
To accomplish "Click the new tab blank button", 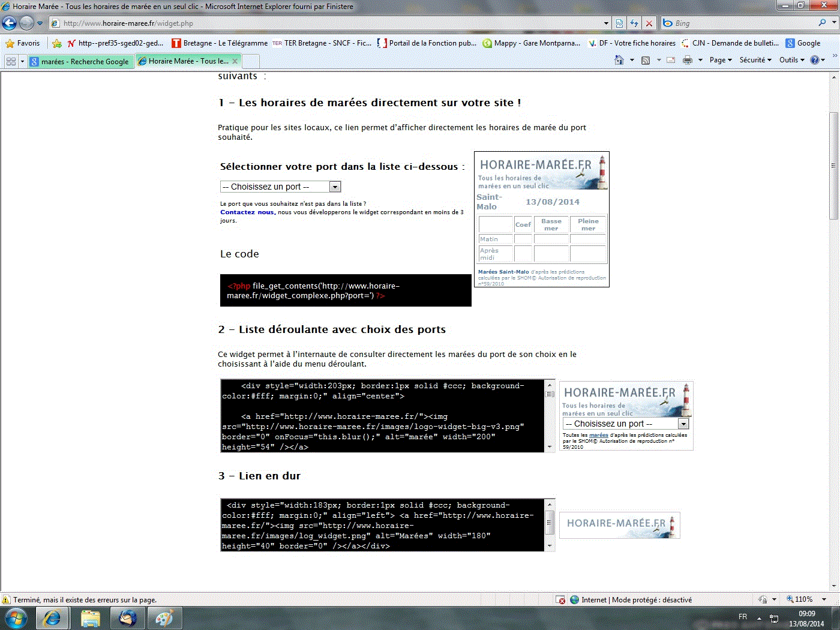I will [x=251, y=61].
